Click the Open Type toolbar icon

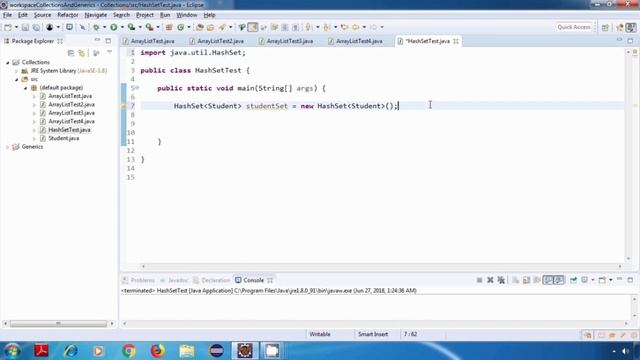point(200,27)
